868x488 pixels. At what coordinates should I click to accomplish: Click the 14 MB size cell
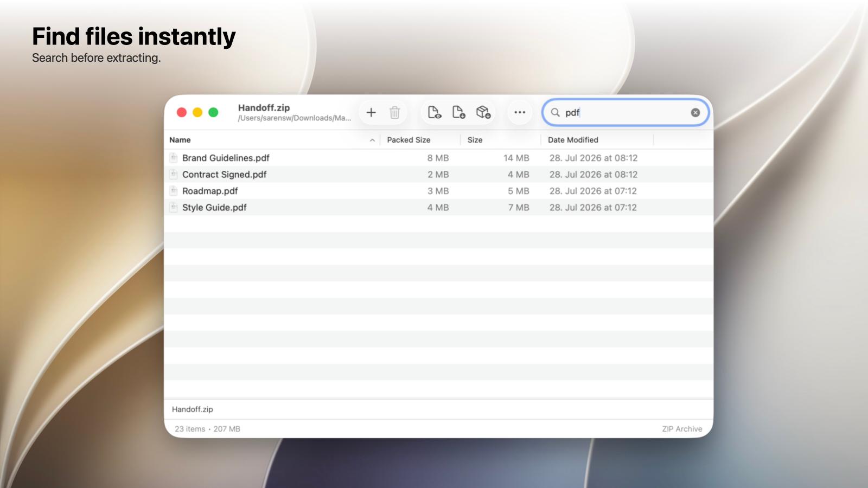(x=516, y=158)
